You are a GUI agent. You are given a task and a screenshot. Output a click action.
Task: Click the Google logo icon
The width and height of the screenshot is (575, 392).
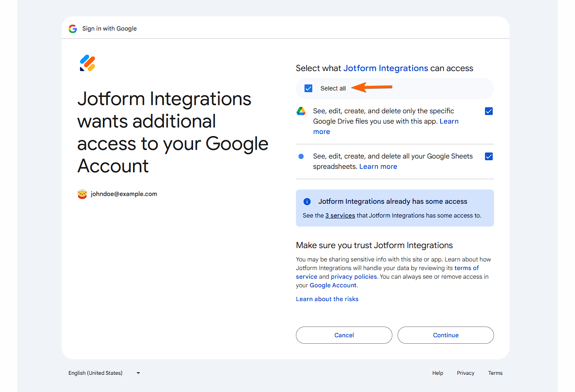point(73,29)
